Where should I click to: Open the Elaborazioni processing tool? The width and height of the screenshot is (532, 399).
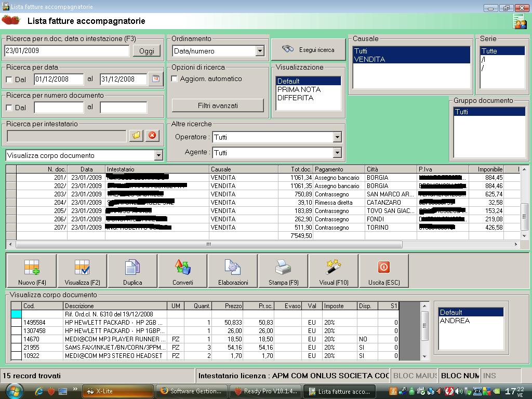(x=233, y=271)
